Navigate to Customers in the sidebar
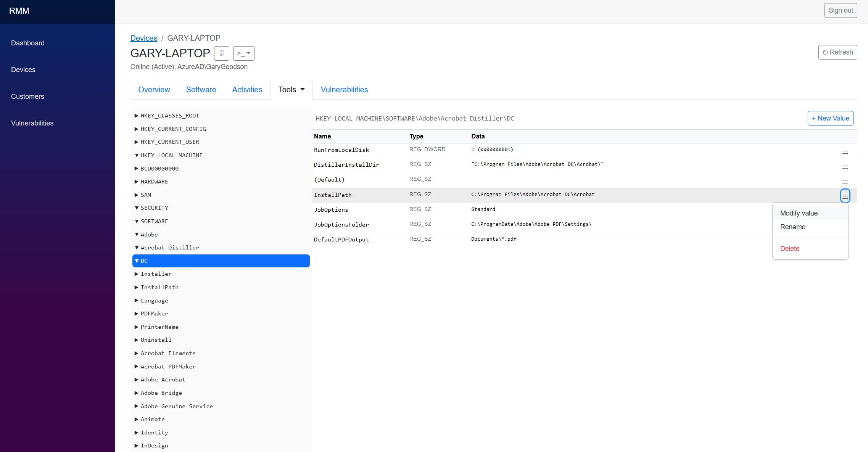 coord(27,97)
